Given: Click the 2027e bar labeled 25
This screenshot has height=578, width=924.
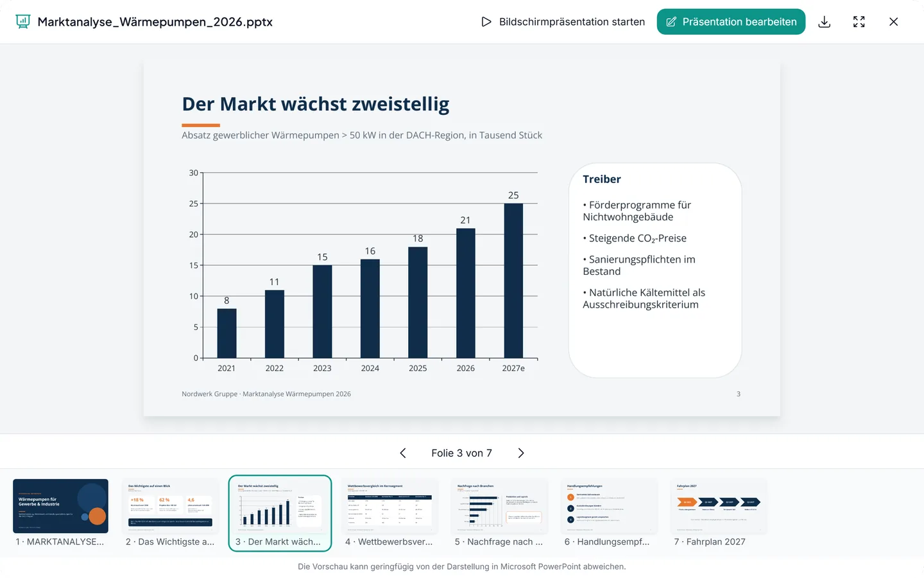Looking at the screenshot, I should click(x=513, y=281).
